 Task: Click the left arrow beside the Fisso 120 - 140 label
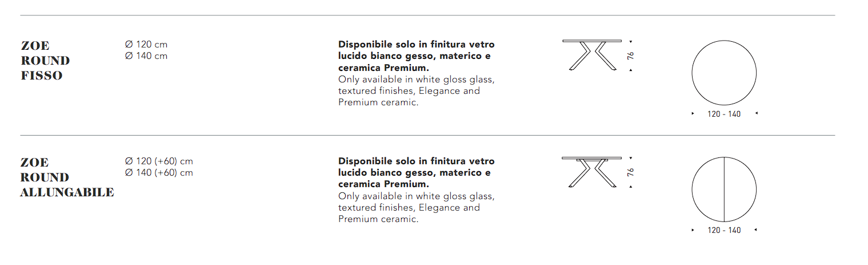693,114
